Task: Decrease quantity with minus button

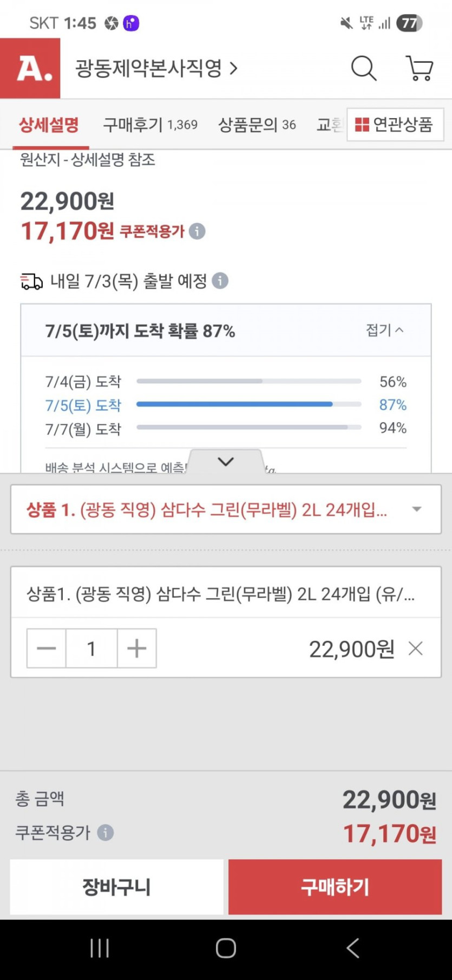Action: coord(47,648)
